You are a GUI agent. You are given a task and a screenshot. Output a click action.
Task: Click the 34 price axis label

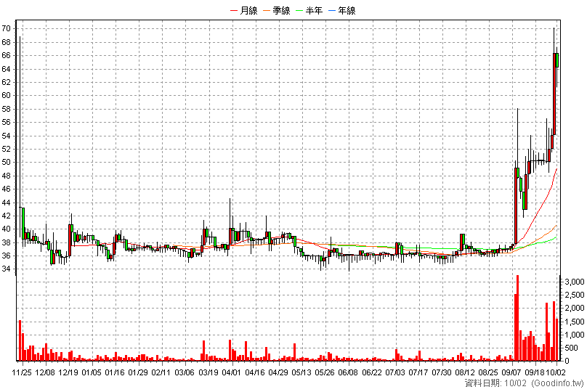coord(7,269)
